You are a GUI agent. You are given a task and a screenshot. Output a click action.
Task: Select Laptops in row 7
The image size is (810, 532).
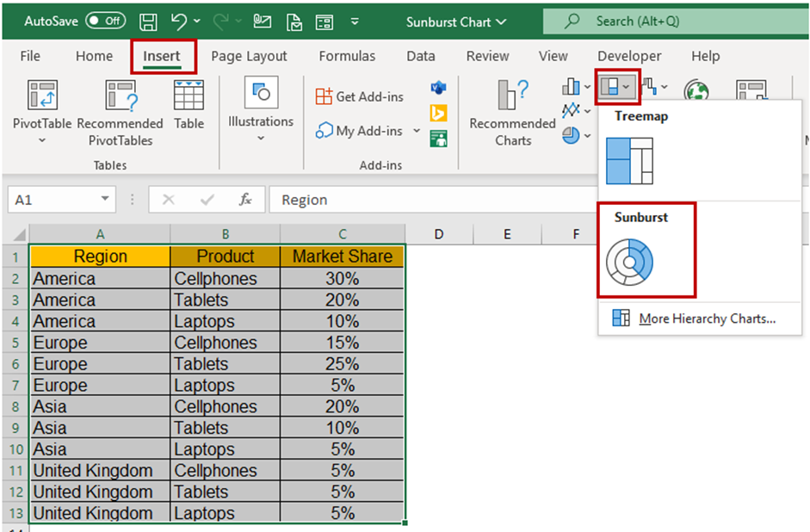(226, 386)
